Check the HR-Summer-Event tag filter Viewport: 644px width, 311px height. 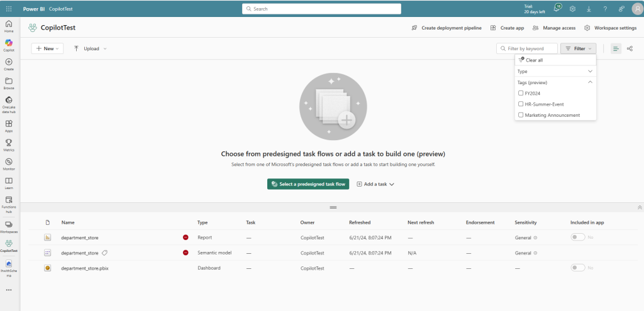click(x=521, y=104)
